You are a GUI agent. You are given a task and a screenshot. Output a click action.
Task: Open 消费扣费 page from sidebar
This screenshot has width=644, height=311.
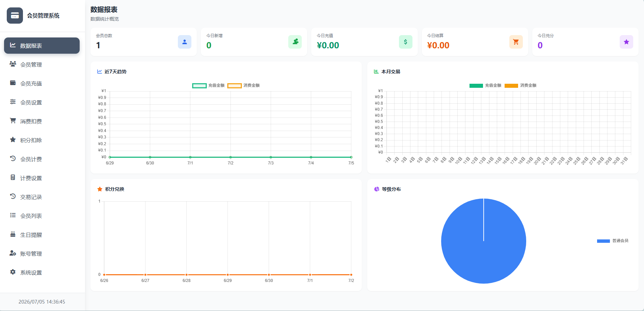pos(42,121)
